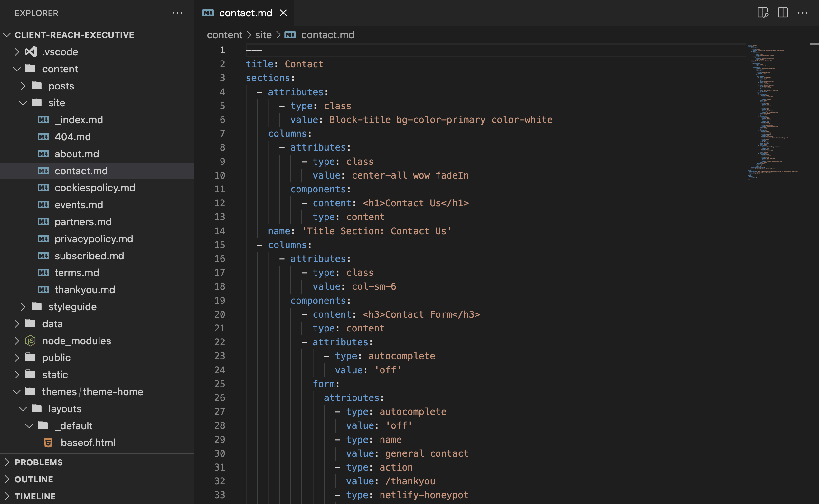Click the contact.md breadcrumb segment
This screenshot has height=504, width=819.
pos(328,35)
